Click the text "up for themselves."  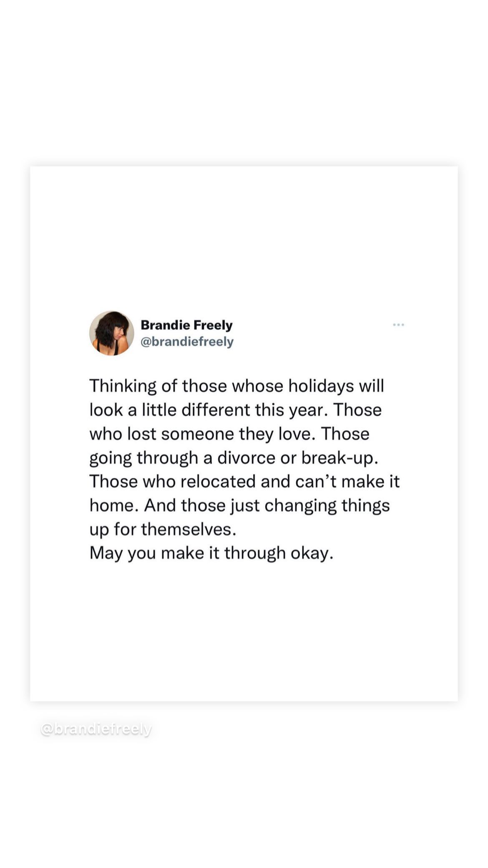tap(163, 529)
